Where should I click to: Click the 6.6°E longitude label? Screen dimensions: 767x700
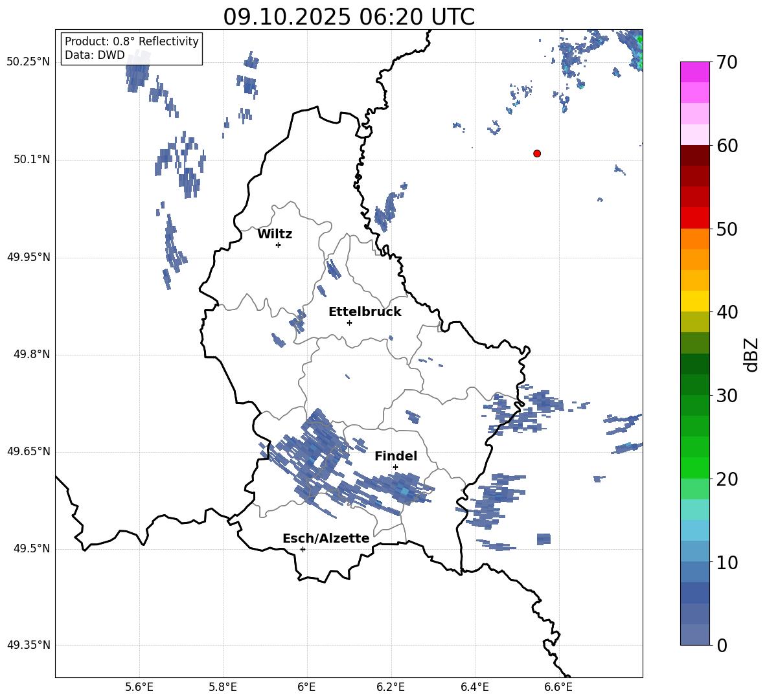click(x=558, y=687)
